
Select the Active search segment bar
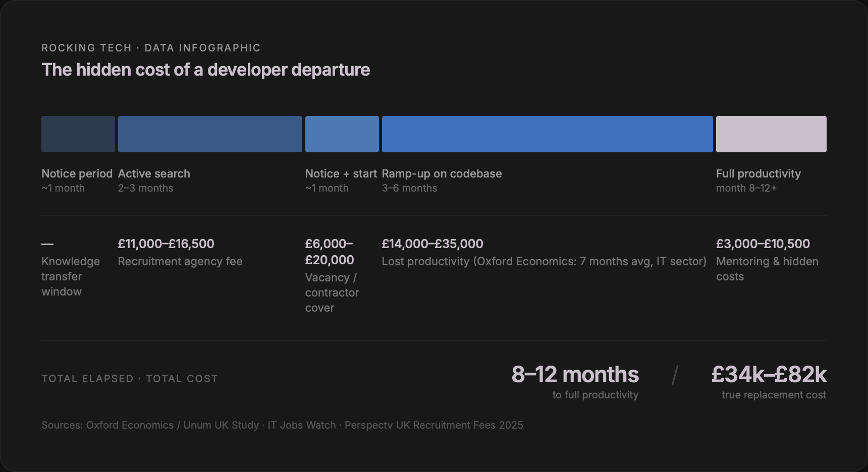point(209,134)
